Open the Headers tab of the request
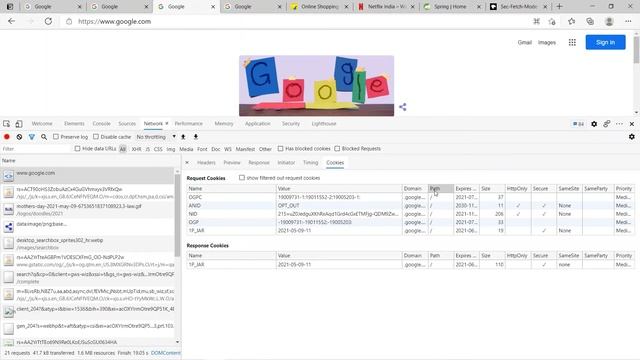Viewport: 640px width, 360px height. 206,162
